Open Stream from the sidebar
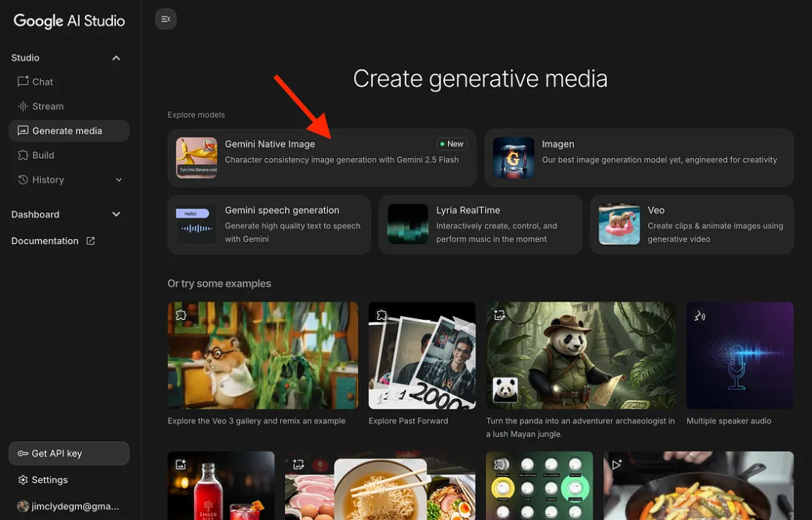 (48, 105)
